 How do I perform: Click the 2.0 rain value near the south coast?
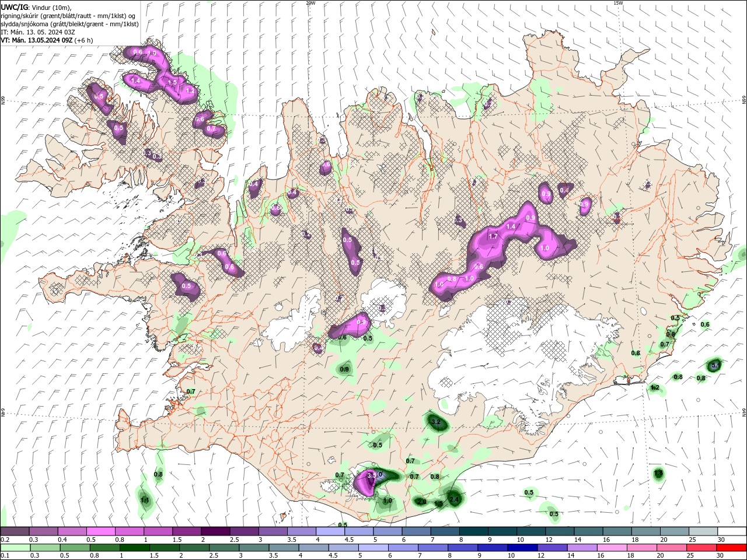click(x=422, y=502)
